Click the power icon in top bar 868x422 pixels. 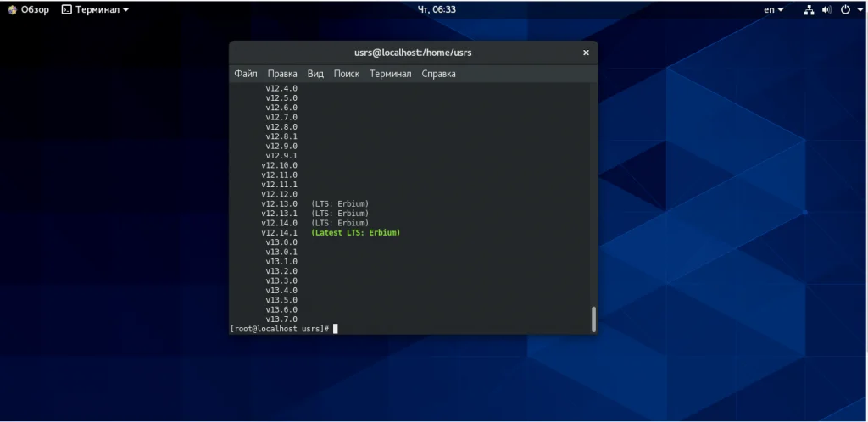click(x=845, y=9)
